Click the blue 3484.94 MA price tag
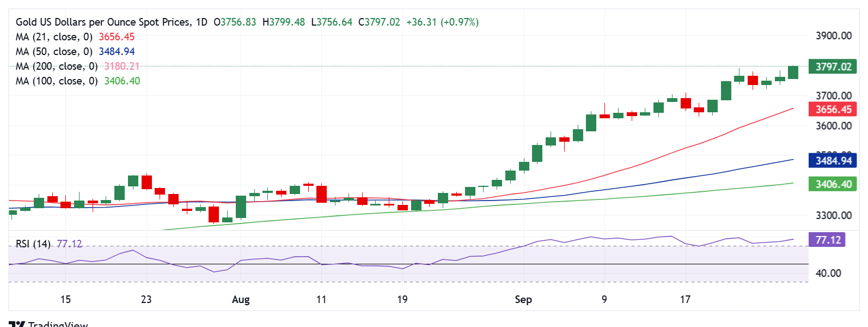 [x=833, y=161]
